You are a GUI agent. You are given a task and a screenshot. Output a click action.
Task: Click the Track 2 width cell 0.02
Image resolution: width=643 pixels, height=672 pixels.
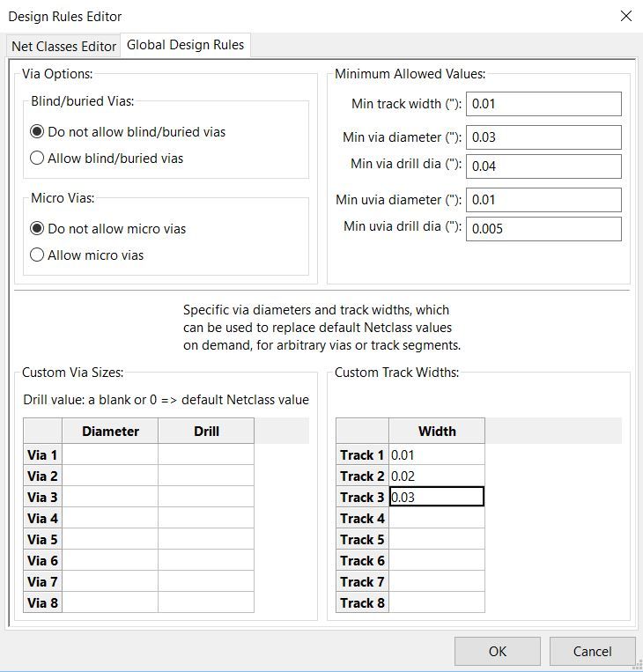(x=437, y=476)
